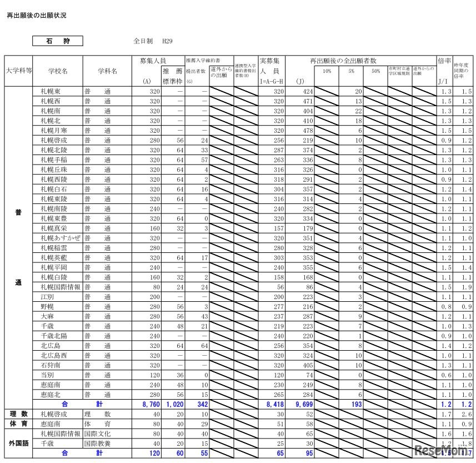Screen dimensions: 476x463
Task: Select the boxed 石狩 district label
Action: (58, 41)
